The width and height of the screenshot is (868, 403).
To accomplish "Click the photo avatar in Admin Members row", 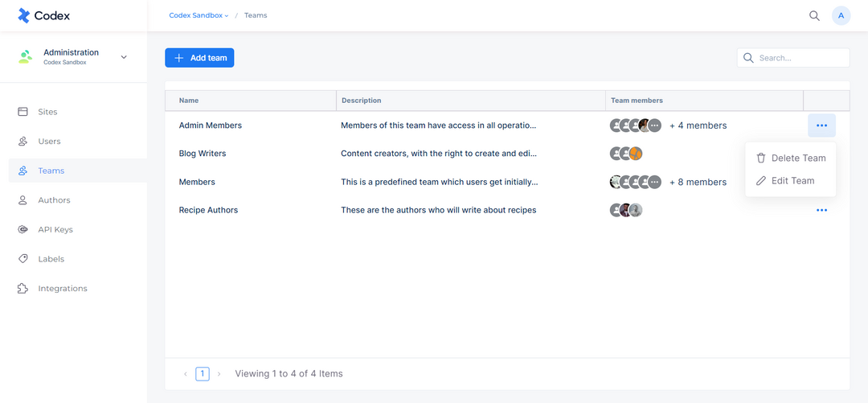I will [x=645, y=125].
